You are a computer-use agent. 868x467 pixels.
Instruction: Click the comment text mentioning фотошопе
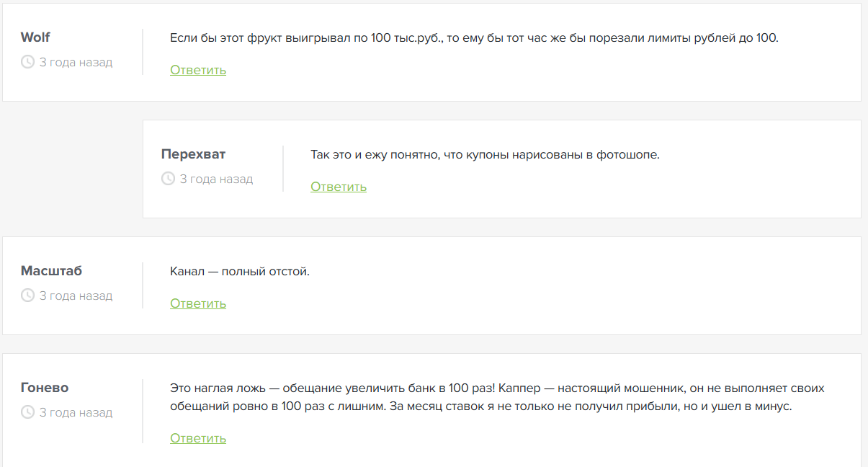tap(485, 155)
